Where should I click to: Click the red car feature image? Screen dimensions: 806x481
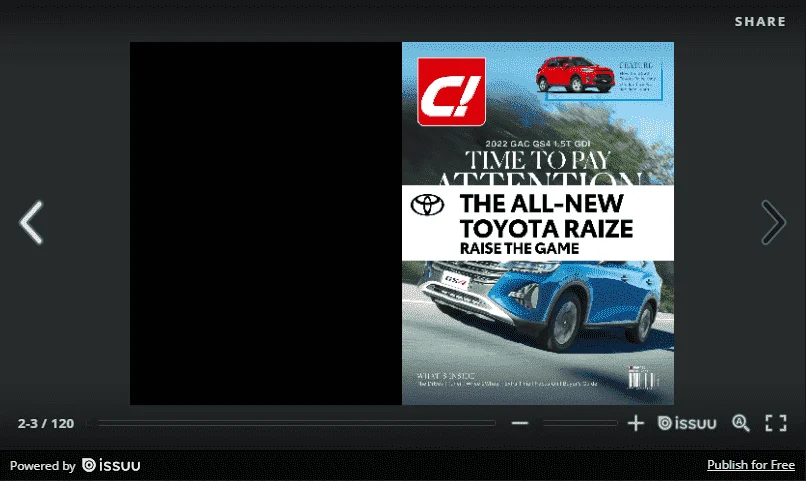pyautogui.click(x=575, y=75)
